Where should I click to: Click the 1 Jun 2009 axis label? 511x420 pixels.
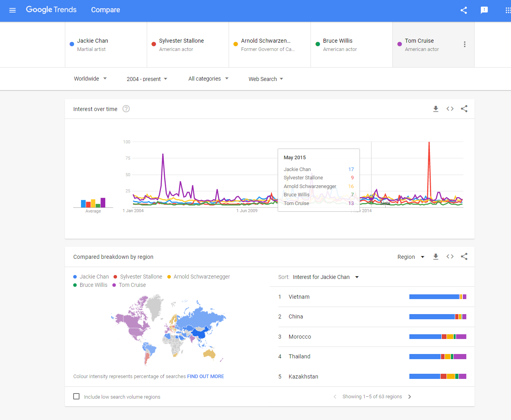point(247,211)
